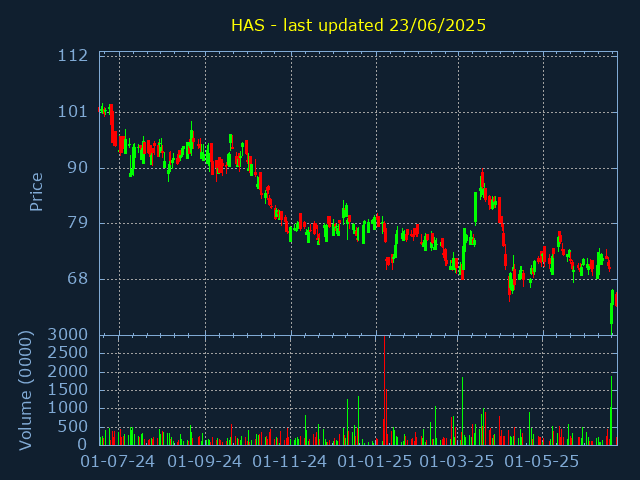
Task: Click the volume axis label 2500
Action: [68, 353]
